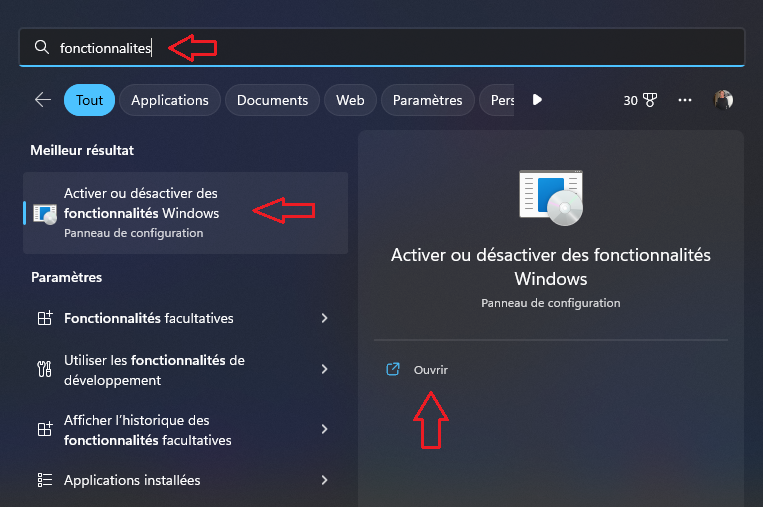Open Afficher l'historique des fonctionnalités facultatives
763x507 pixels.
(185, 430)
